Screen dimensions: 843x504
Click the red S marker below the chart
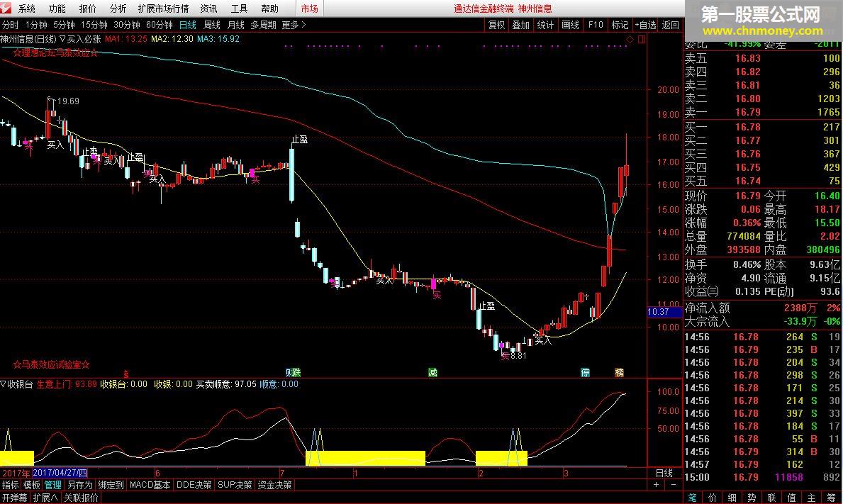click(x=126, y=374)
